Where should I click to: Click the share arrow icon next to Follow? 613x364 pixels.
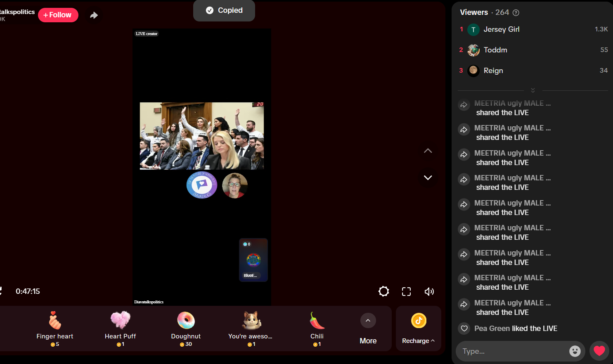(x=94, y=15)
